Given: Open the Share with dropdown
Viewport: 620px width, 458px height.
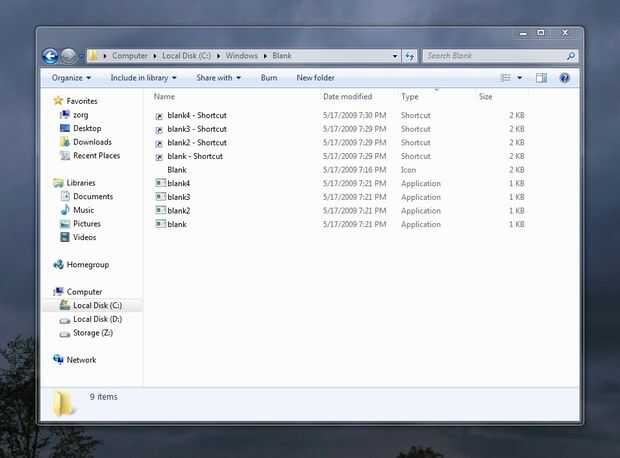Looking at the screenshot, I should 219,78.
